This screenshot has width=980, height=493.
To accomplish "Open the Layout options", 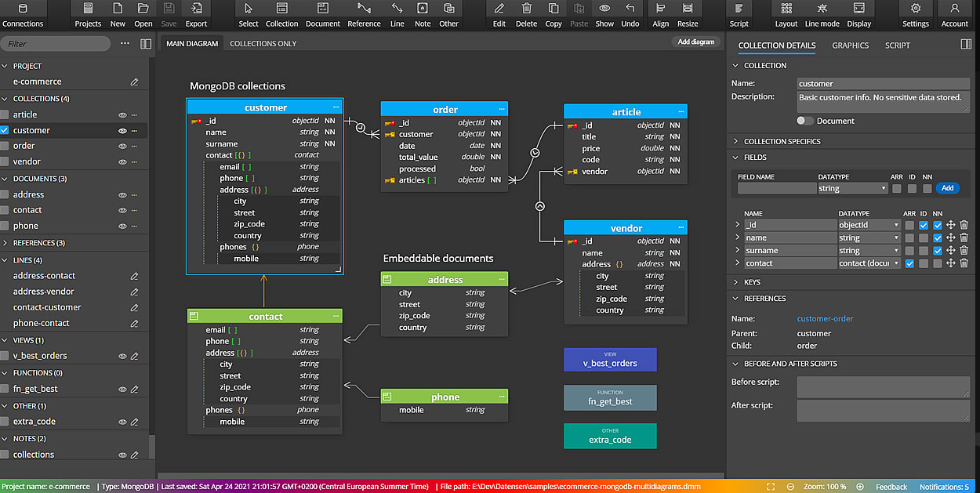I will [786, 15].
